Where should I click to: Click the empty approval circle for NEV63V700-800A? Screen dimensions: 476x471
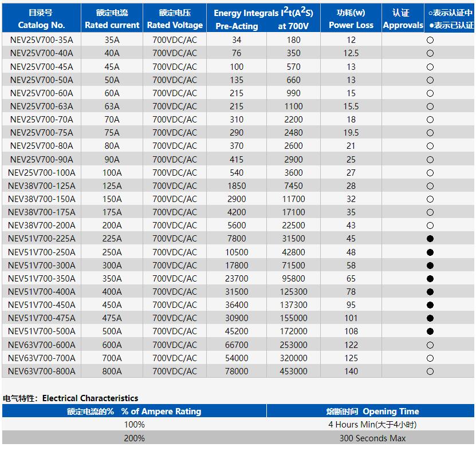[x=430, y=371]
